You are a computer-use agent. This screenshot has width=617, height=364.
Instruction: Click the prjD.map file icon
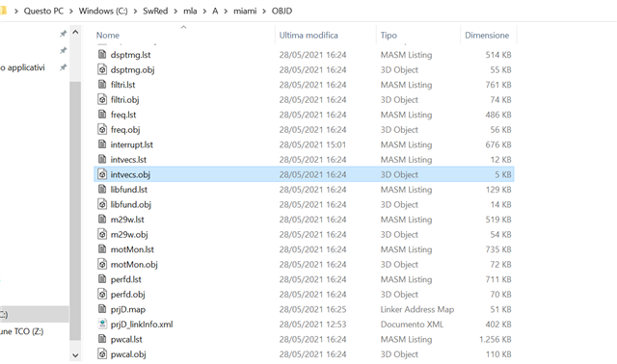tap(102, 308)
